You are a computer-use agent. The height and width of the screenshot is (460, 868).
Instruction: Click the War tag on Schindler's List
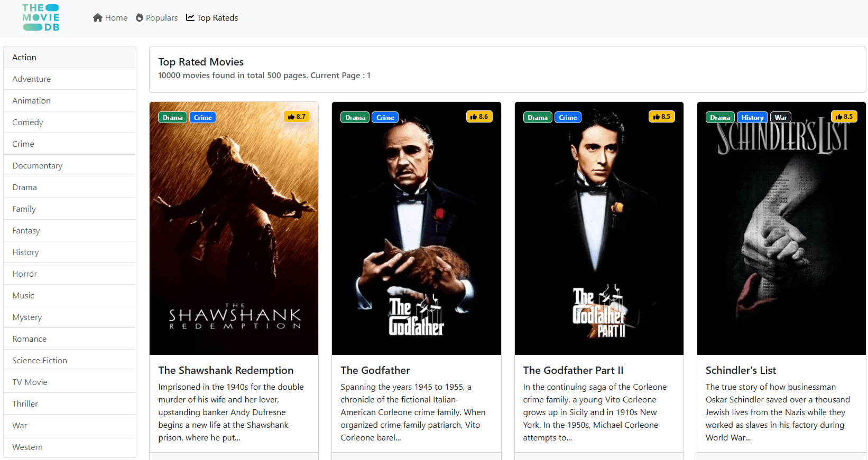pyautogui.click(x=780, y=118)
